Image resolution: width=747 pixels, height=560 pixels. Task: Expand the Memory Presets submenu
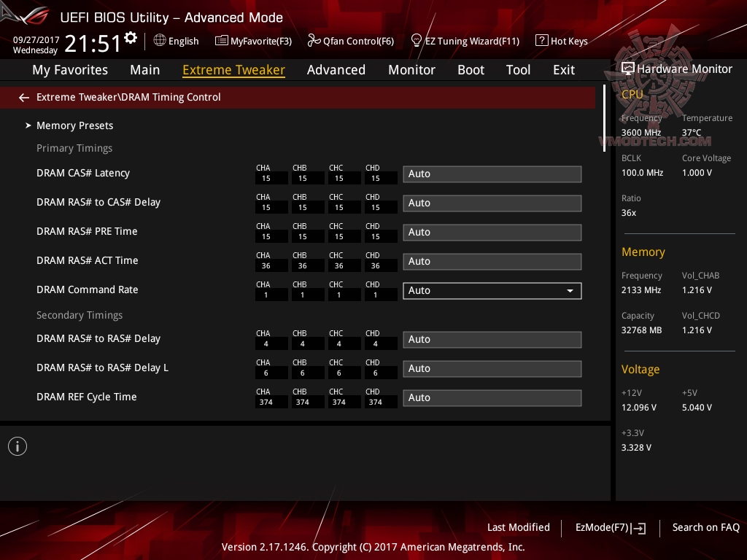74,125
